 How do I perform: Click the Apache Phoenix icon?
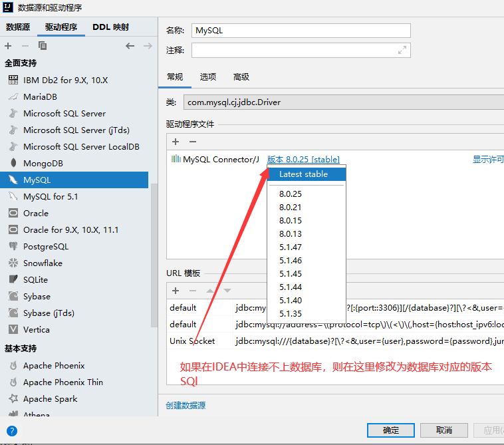(x=13, y=366)
